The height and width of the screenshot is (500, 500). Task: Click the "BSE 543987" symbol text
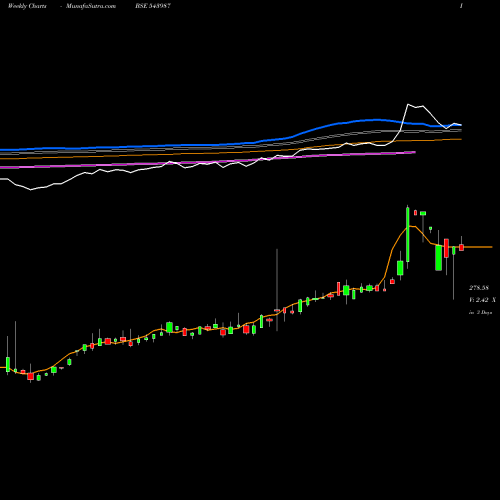click(x=153, y=6)
